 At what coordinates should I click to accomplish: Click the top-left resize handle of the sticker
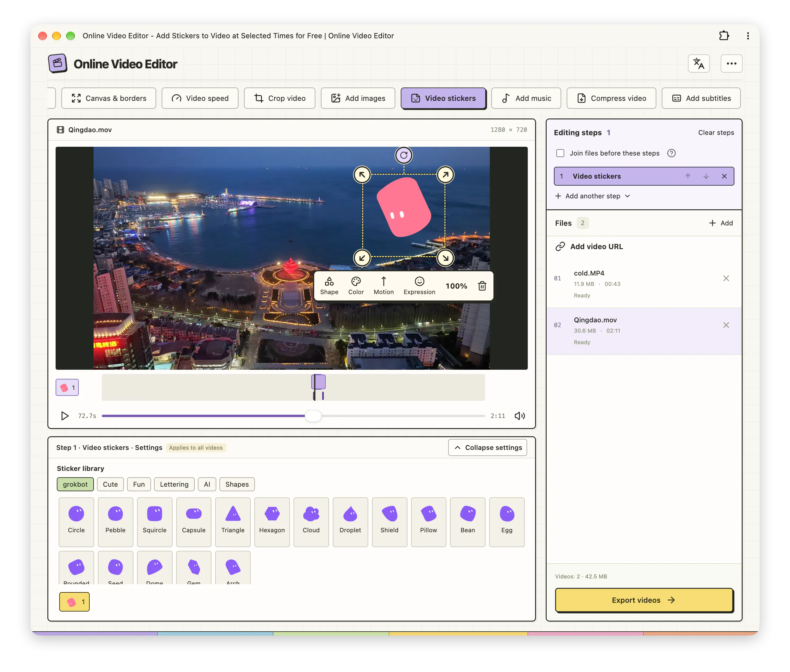click(362, 174)
